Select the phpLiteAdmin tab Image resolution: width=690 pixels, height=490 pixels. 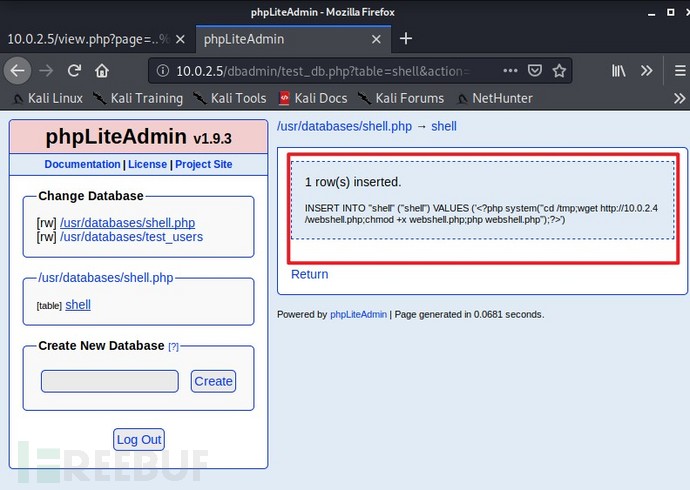[x=293, y=39]
